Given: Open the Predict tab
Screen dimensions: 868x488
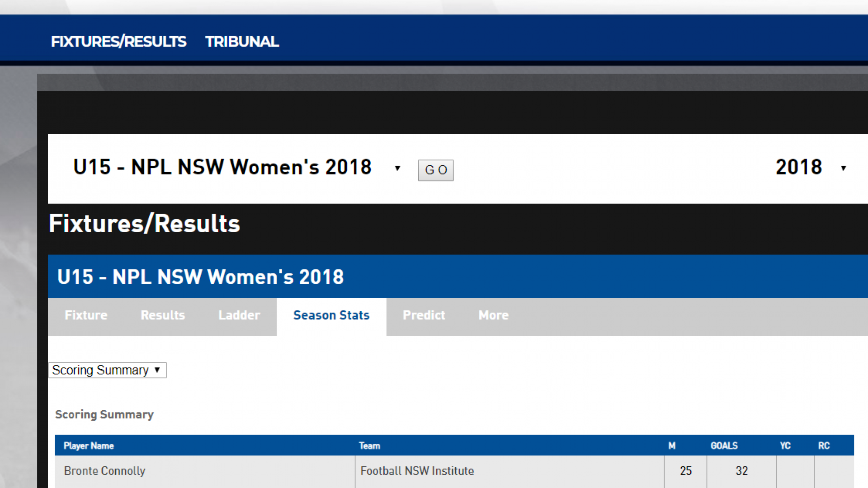Looking at the screenshot, I should (424, 315).
